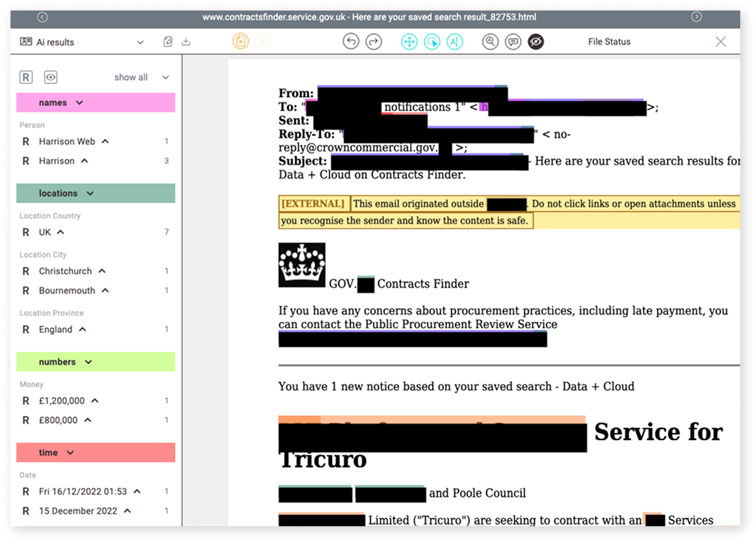Open the AI text detection tool
Image resolution: width=756 pixels, height=542 pixels.
tap(454, 41)
